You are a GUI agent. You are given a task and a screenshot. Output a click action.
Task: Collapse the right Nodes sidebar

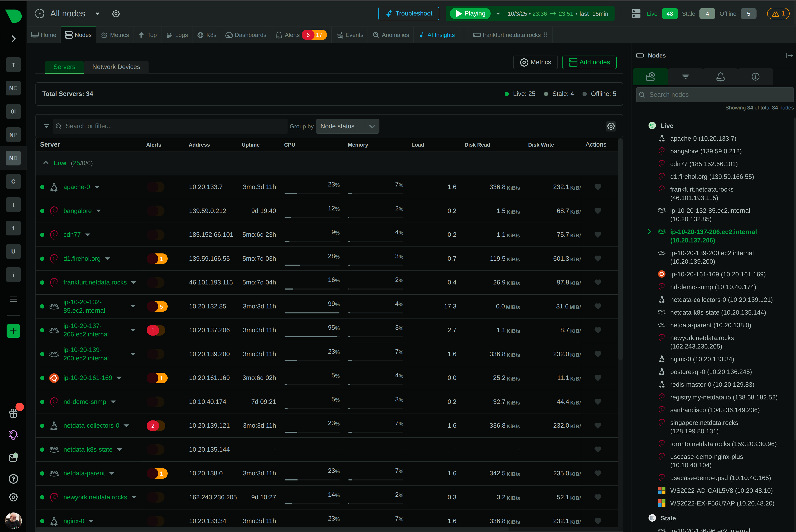[789, 56]
